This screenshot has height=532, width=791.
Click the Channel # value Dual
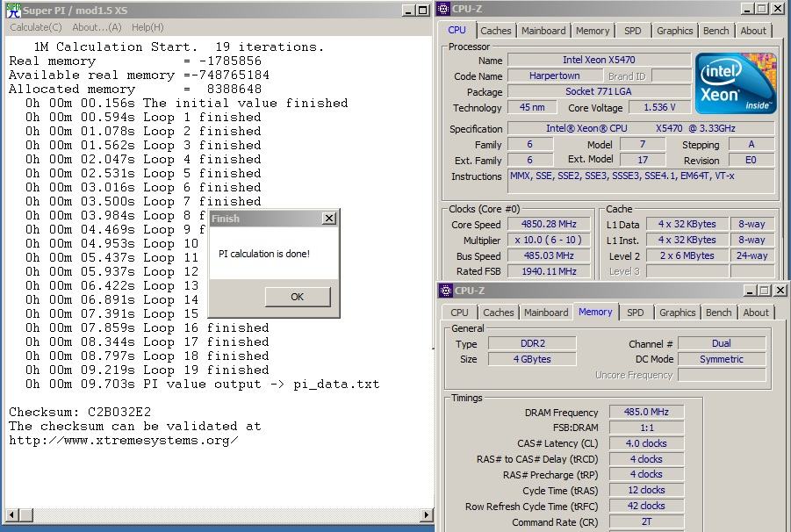click(x=722, y=343)
